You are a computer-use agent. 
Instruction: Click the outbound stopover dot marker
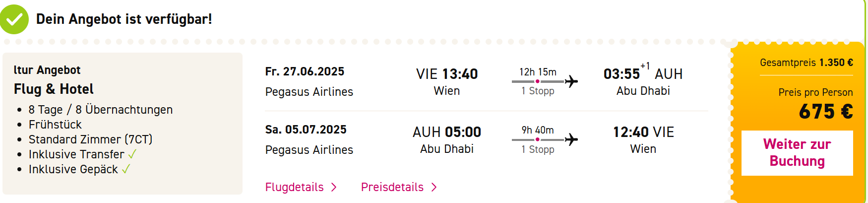538,81
